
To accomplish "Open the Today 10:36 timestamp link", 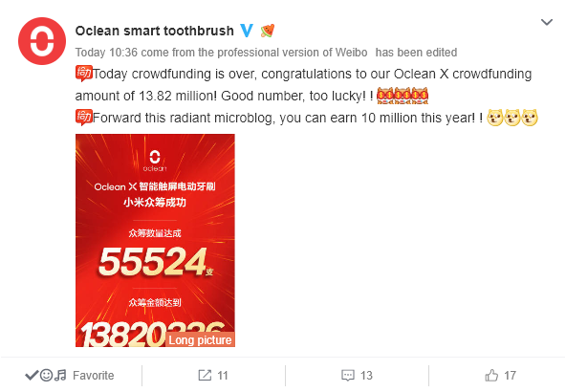I will click(x=106, y=53).
